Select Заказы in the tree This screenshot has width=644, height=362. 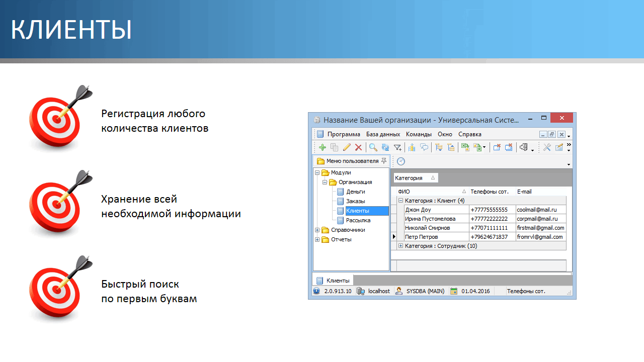356,201
